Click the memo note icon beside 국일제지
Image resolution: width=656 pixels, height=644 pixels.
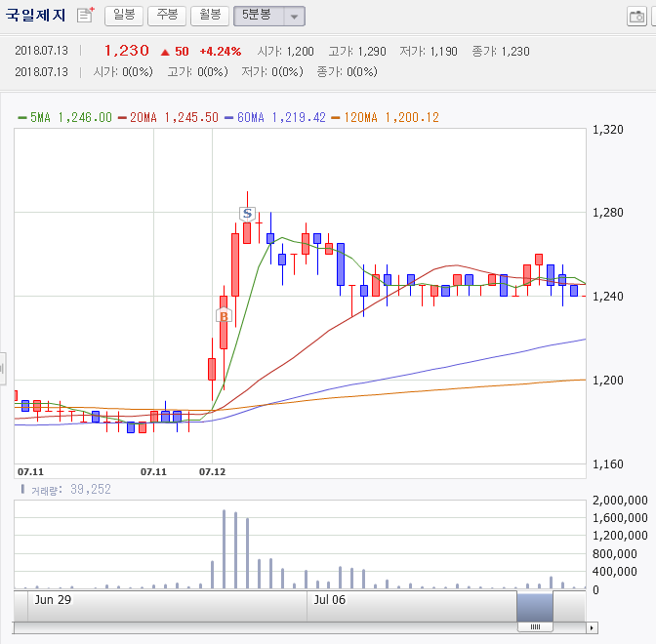86,16
